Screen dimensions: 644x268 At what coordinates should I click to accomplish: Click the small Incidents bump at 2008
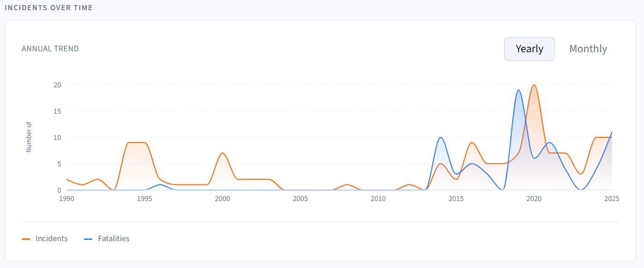click(x=347, y=185)
